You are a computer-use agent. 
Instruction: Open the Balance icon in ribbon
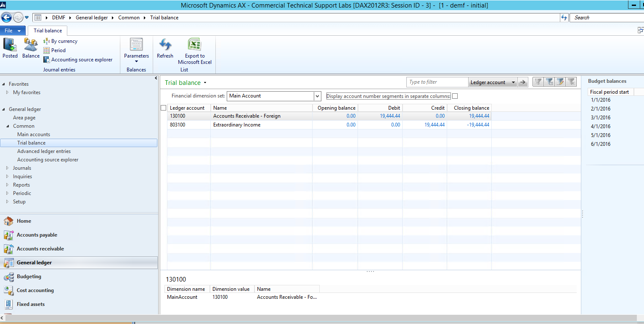point(31,45)
